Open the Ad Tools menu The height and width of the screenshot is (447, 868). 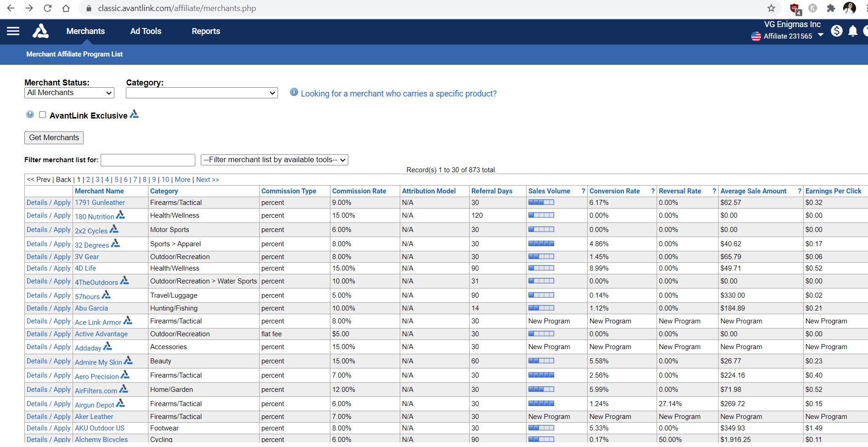coord(146,31)
